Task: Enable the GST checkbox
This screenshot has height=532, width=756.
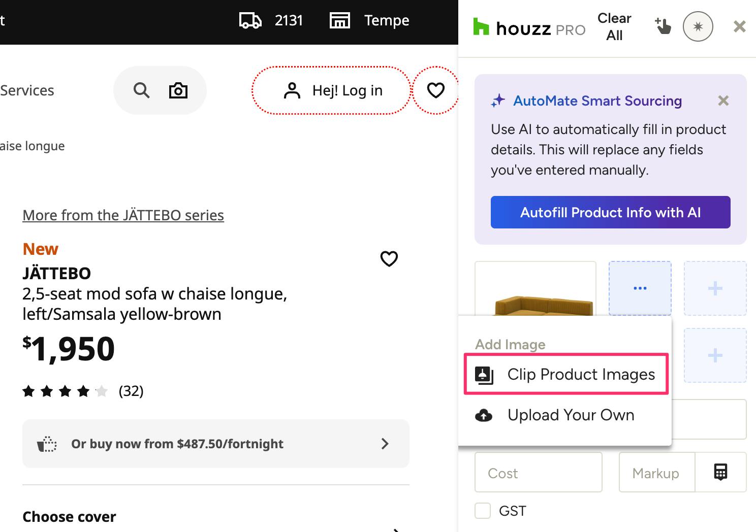Action: [x=483, y=511]
